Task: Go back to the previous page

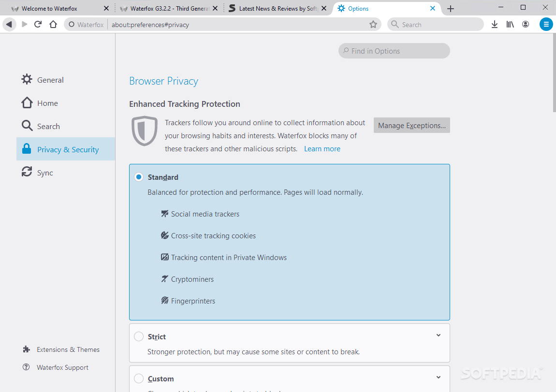Action: pyautogui.click(x=9, y=25)
